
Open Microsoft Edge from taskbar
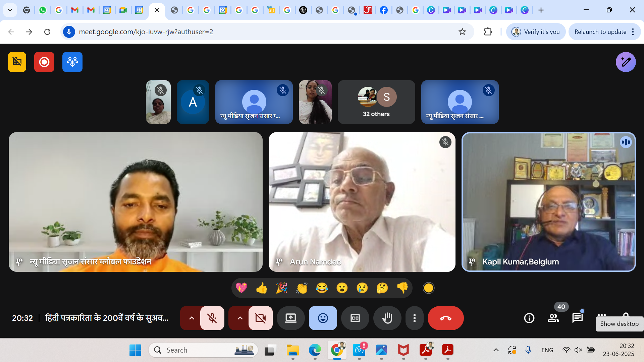[x=315, y=350]
